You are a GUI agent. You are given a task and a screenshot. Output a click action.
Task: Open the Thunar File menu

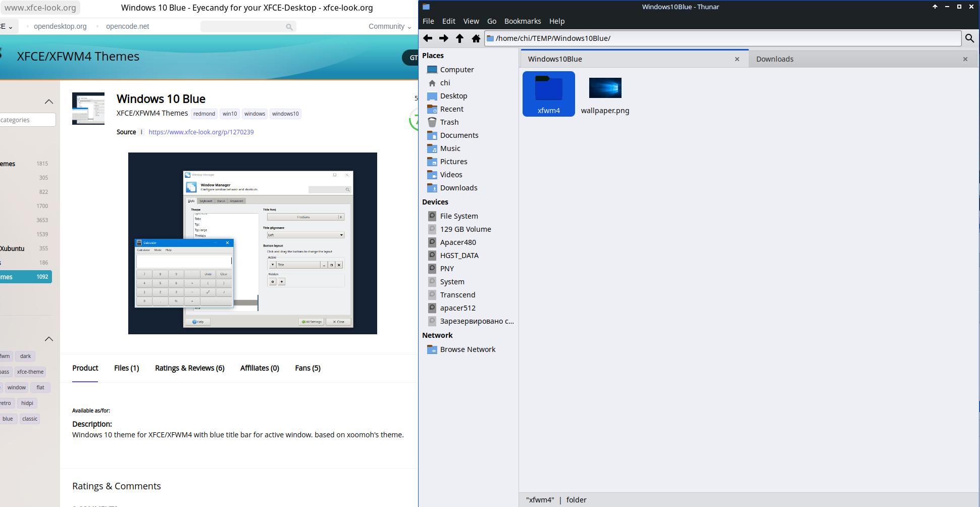[x=428, y=21]
